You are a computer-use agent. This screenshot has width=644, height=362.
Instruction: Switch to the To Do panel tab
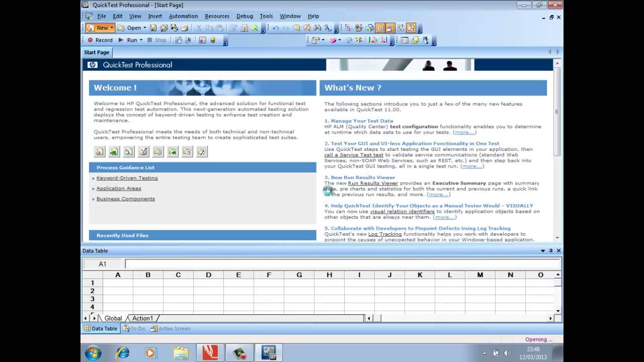134,328
